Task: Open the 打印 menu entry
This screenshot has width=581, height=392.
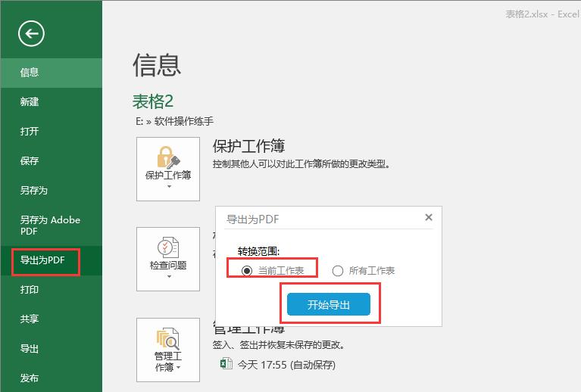Action: tap(30, 290)
